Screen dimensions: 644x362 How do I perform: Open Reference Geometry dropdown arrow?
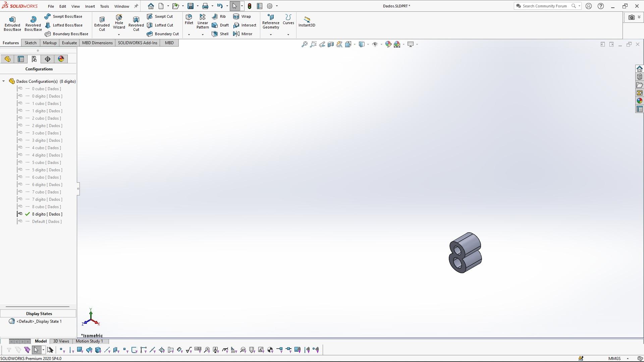pyautogui.click(x=271, y=35)
